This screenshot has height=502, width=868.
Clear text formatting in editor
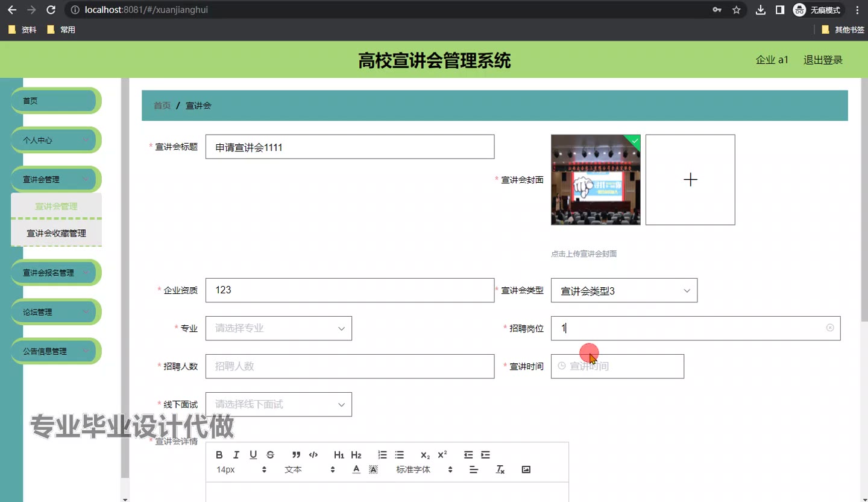coord(500,469)
